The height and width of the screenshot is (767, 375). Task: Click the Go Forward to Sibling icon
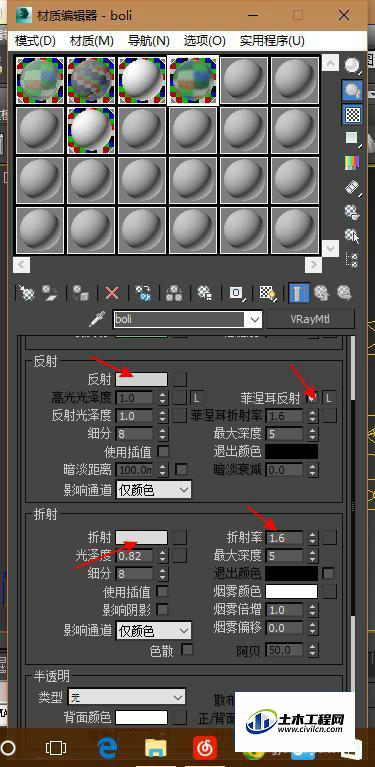(345, 293)
